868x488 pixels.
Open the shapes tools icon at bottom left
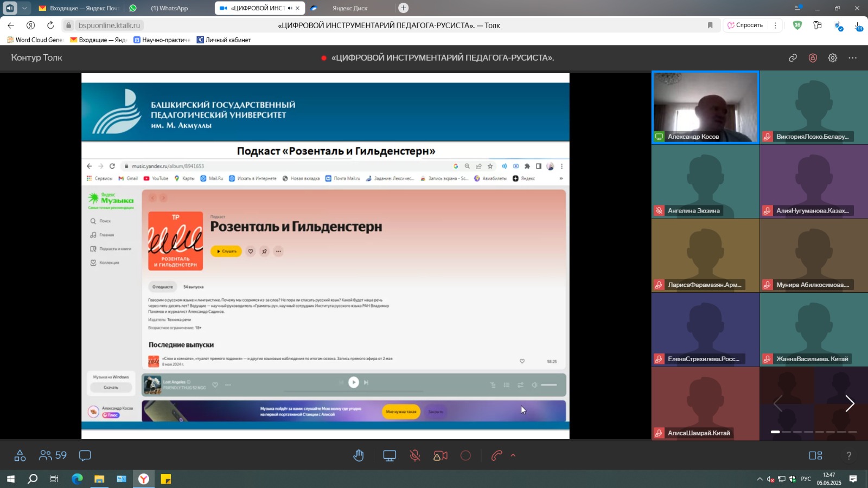coord(20,455)
